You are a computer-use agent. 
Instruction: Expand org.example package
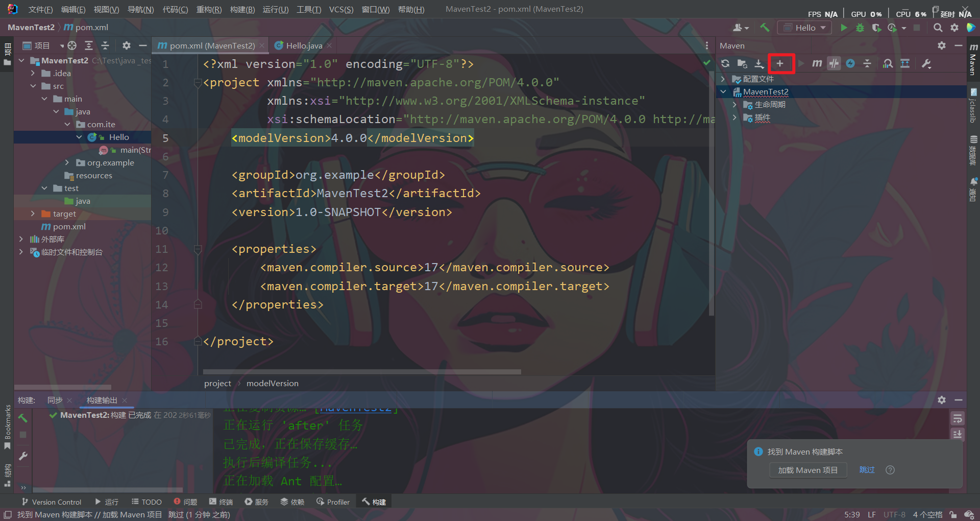click(x=67, y=162)
